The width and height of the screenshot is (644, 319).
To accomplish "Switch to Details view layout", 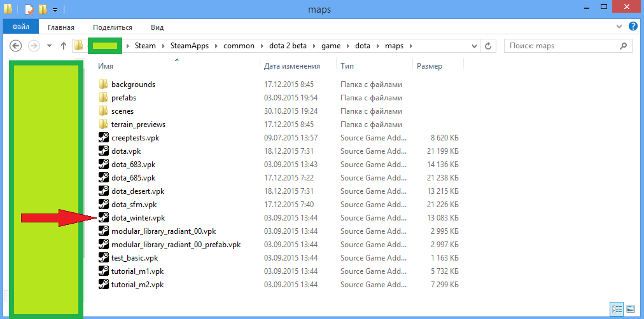I will [616, 308].
